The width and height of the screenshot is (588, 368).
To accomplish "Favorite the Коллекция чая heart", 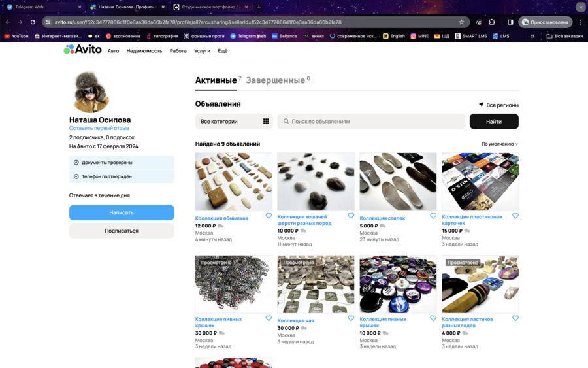I will (351, 318).
